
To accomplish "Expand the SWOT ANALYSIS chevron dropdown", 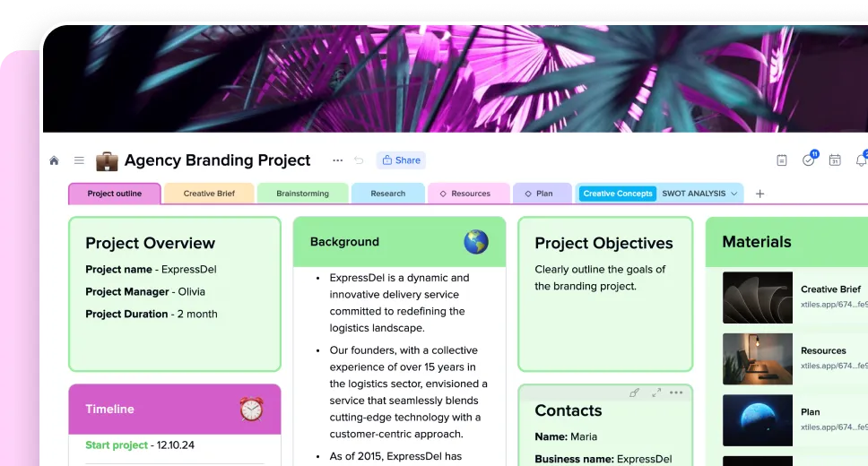I will click(734, 194).
